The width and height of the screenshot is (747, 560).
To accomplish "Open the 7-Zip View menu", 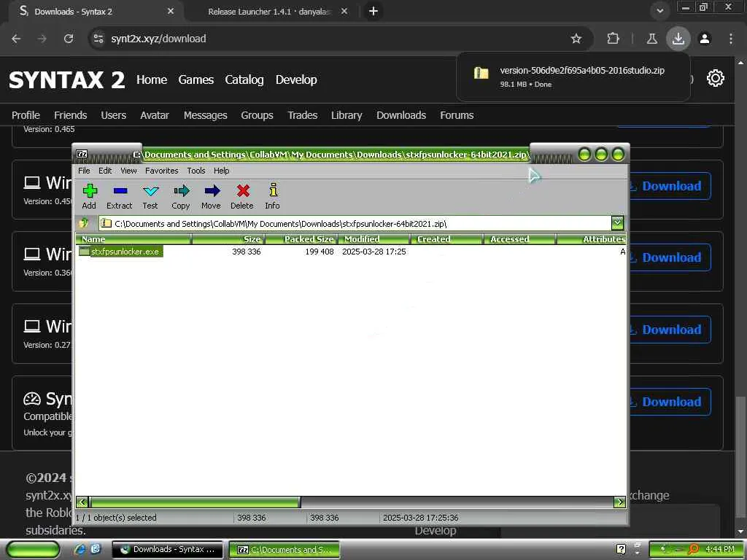I will tap(128, 171).
